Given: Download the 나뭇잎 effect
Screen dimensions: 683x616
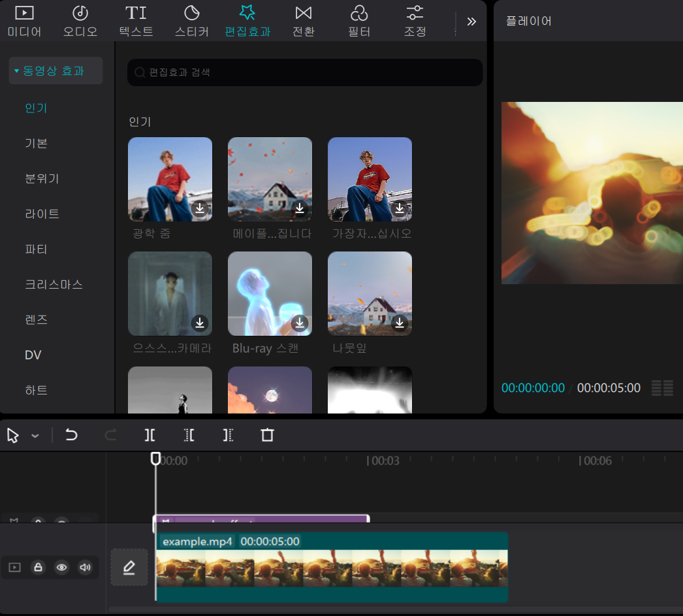Looking at the screenshot, I should (x=400, y=323).
